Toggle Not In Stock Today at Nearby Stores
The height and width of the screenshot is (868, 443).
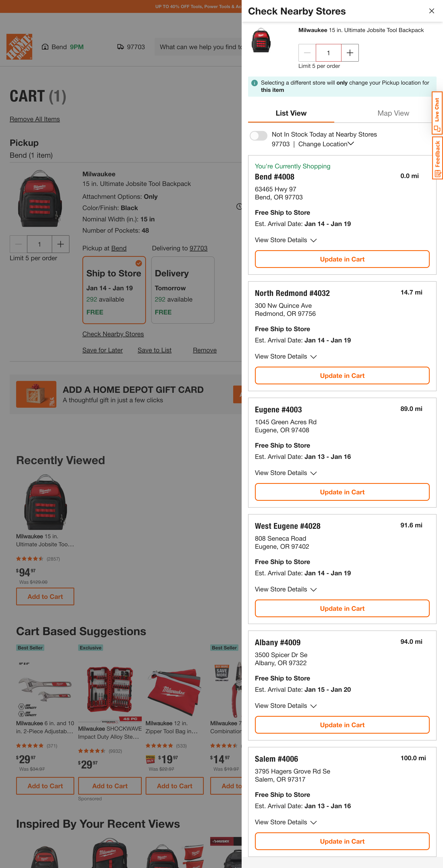[x=259, y=135]
